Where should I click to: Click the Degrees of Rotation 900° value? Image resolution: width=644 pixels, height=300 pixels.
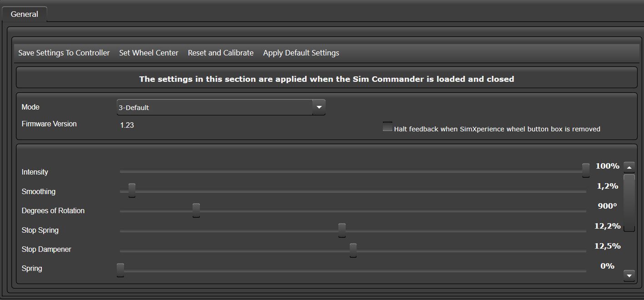(607, 206)
